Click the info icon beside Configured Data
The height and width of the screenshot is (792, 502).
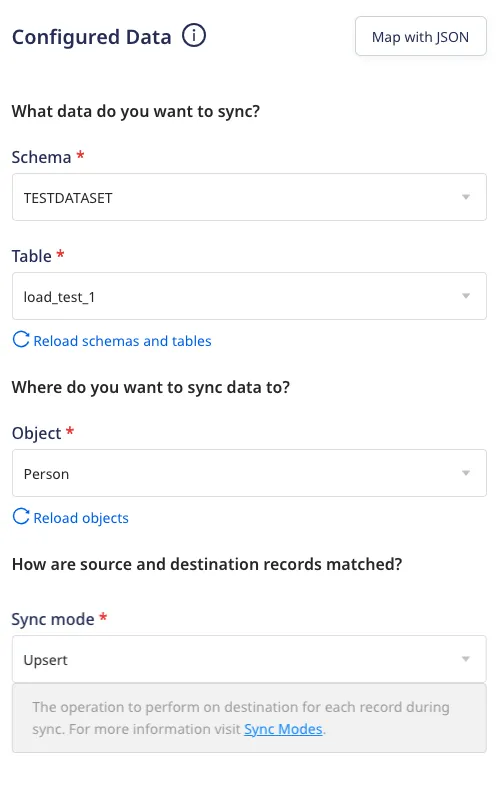tap(194, 36)
